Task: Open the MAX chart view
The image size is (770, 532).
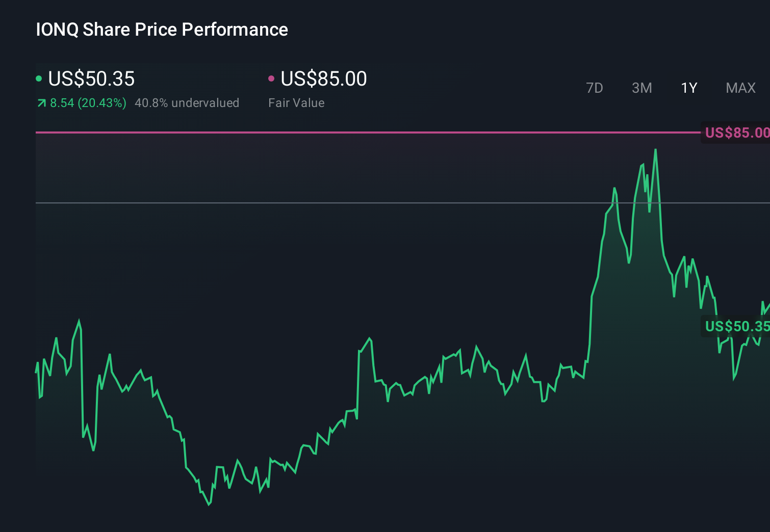Action: click(x=740, y=88)
